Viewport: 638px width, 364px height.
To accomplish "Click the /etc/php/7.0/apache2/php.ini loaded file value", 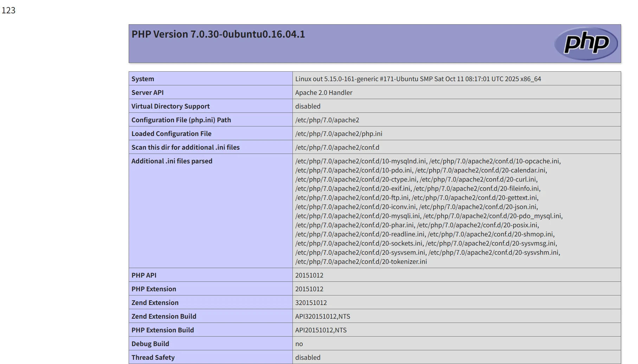I will click(x=339, y=134).
